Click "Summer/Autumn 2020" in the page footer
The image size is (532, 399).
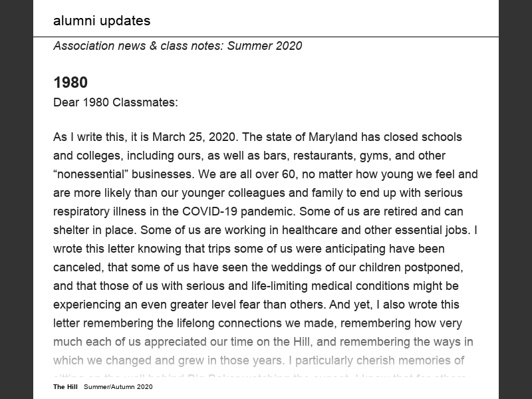[x=118, y=386]
